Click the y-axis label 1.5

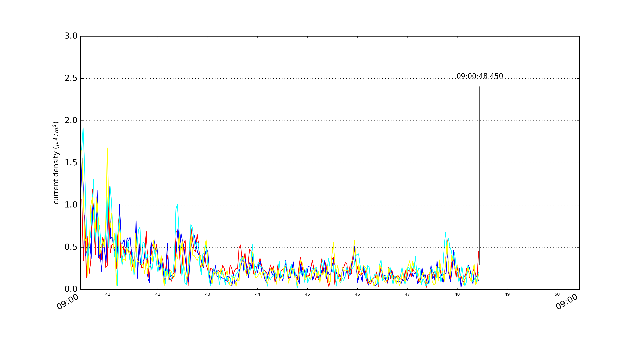71,163
